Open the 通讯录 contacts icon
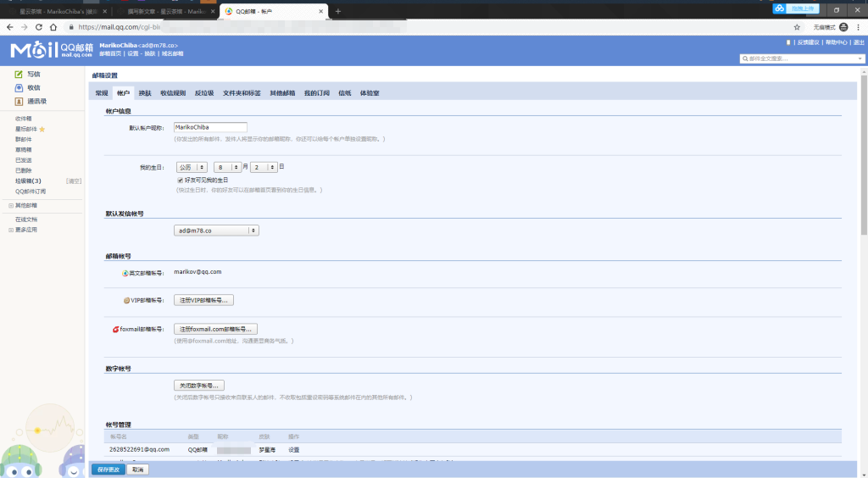This screenshot has height=478, width=868. tap(19, 101)
